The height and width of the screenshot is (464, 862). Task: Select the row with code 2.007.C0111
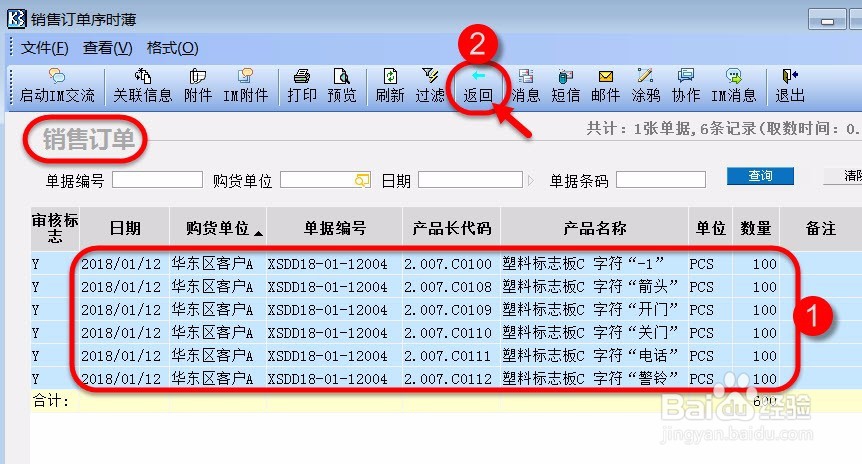(446, 356)
